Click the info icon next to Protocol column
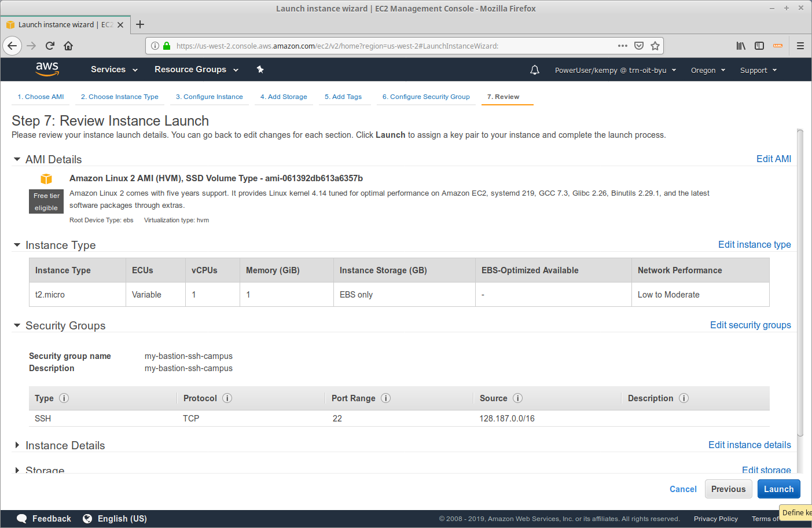 point(227,398)
